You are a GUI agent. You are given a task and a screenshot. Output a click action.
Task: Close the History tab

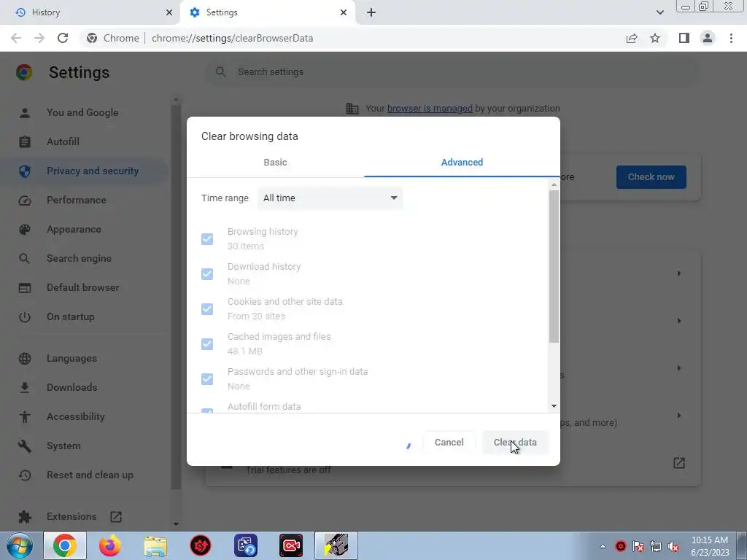[169, 12]
